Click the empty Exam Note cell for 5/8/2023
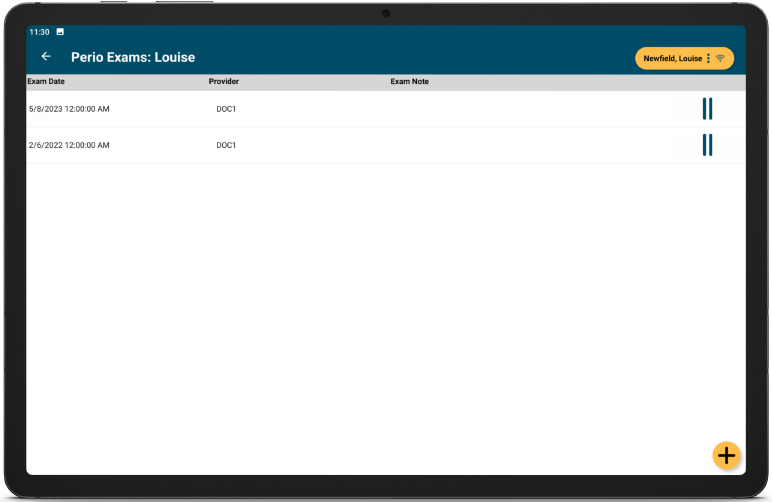 [x=450, y=109]
